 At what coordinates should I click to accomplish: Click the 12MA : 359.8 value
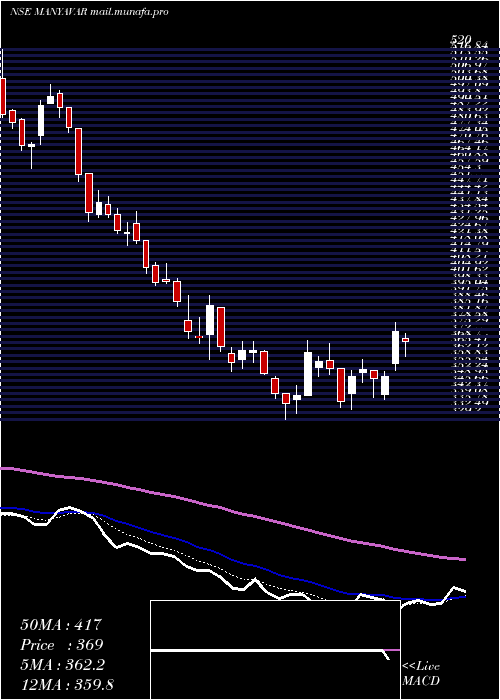pyautogui.click(x=67, y=685)
